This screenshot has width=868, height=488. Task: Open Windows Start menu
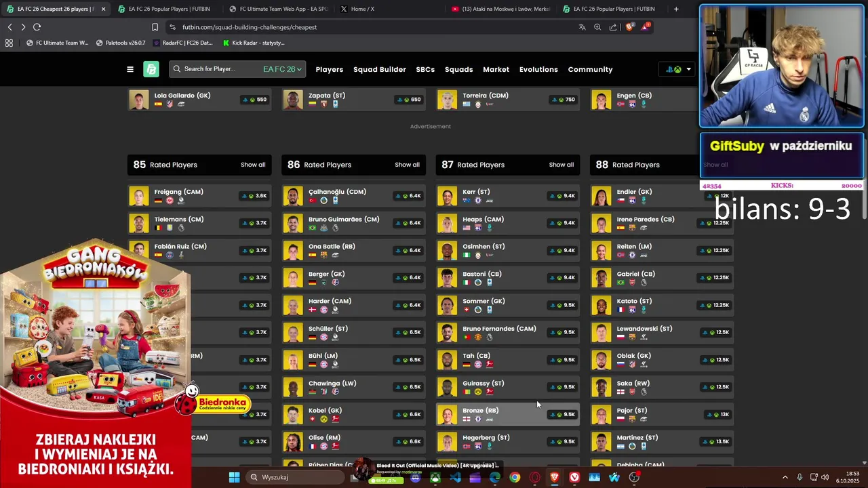point(234,477)
